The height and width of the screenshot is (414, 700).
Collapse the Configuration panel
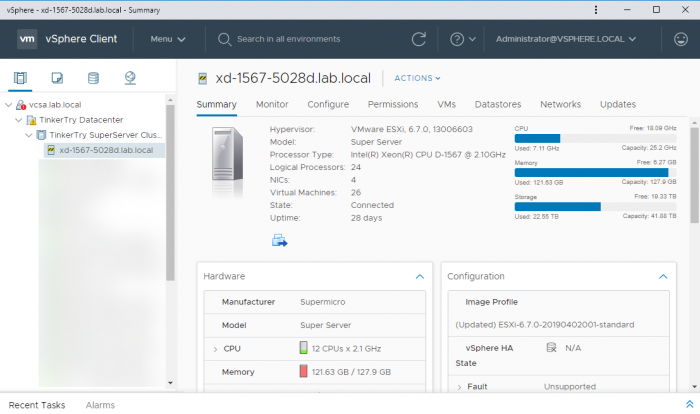click(663, 276)
